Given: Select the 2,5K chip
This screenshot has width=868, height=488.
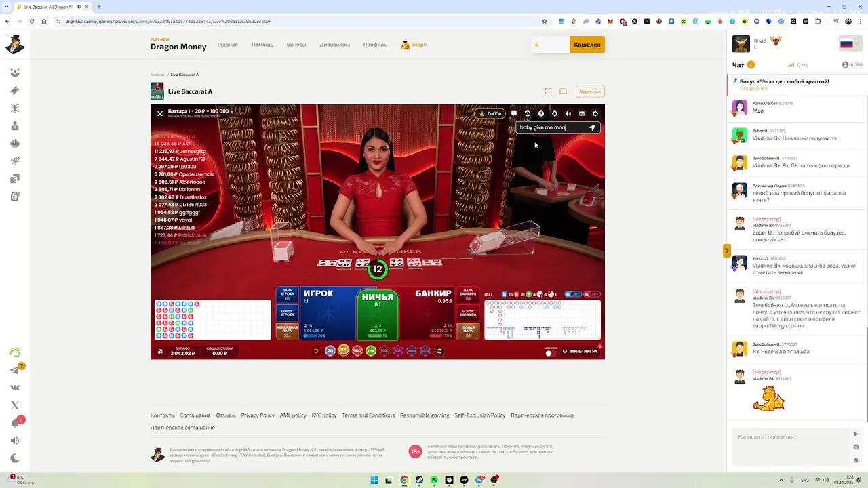Looking at the screenshot, I should [371, 351].
